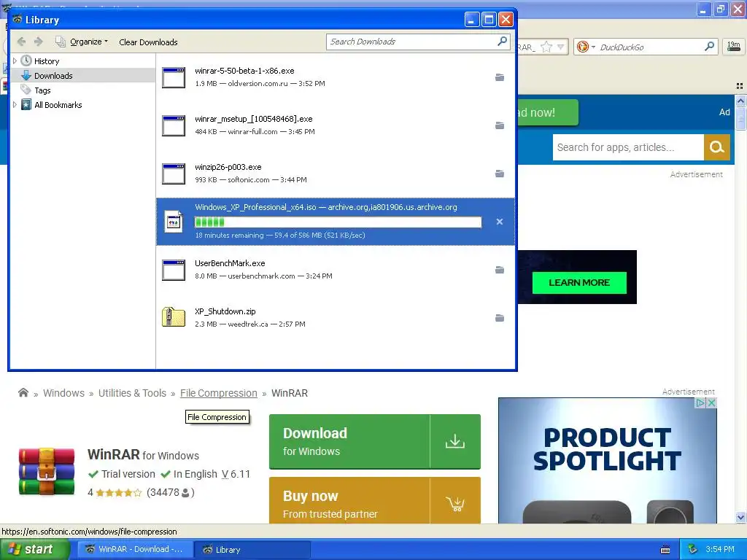Focus Softonic 'Search for apps, articles' field
The height and width of the screenshot is (560, 747).
pyautogui.click(x=628, y=147)
